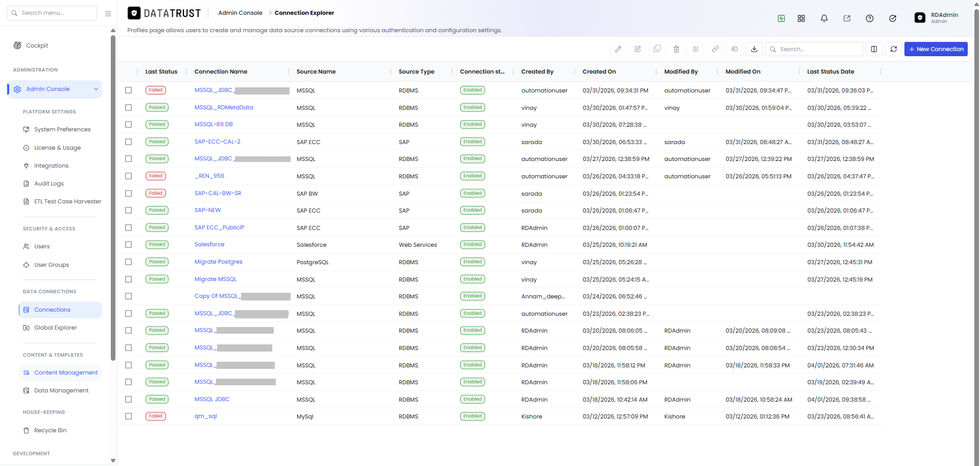
Task: Focus the connections Search field
Action: point(814,49)
